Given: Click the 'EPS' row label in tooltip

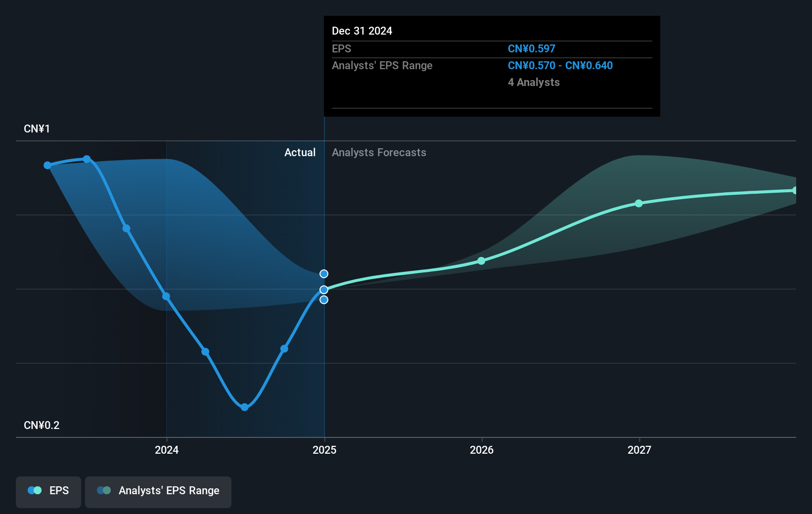Looking at the screenshot, I should pyautogui.click(x=341, y=49).
